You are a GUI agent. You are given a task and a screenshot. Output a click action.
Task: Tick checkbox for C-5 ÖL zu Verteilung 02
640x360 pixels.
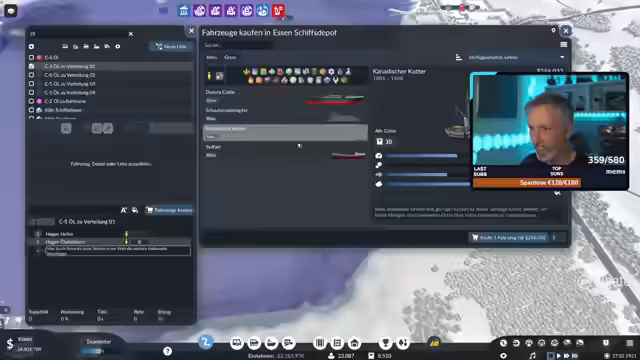click(x=31, y=75)
